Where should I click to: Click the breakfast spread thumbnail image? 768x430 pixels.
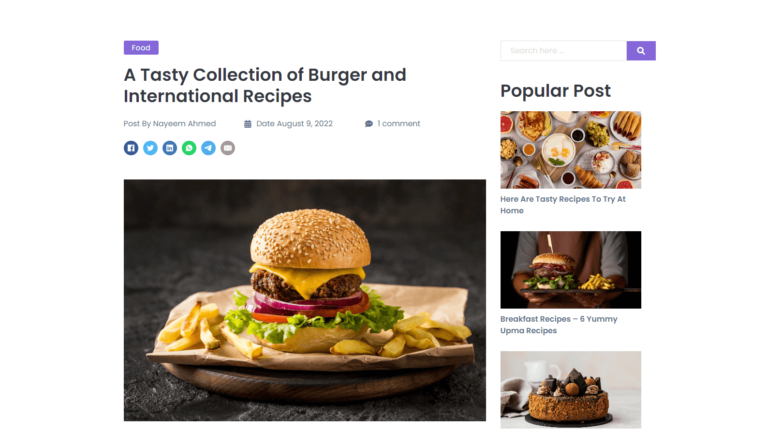[x=571, y=150]
